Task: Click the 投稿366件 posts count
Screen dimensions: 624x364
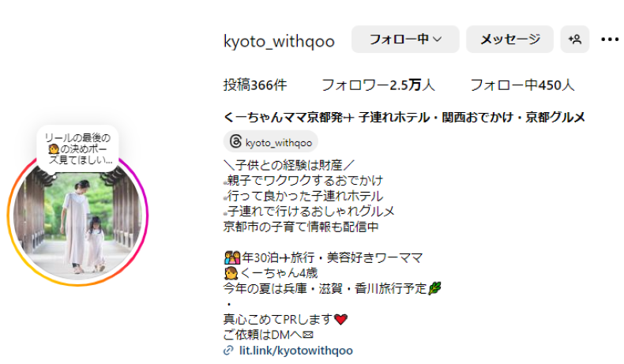Action: (255, 85)
